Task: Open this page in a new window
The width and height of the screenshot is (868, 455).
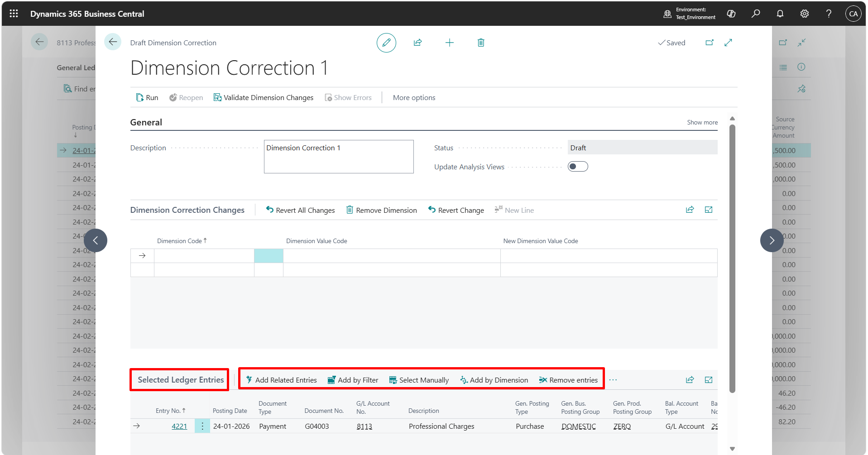Action: [710, 43]
